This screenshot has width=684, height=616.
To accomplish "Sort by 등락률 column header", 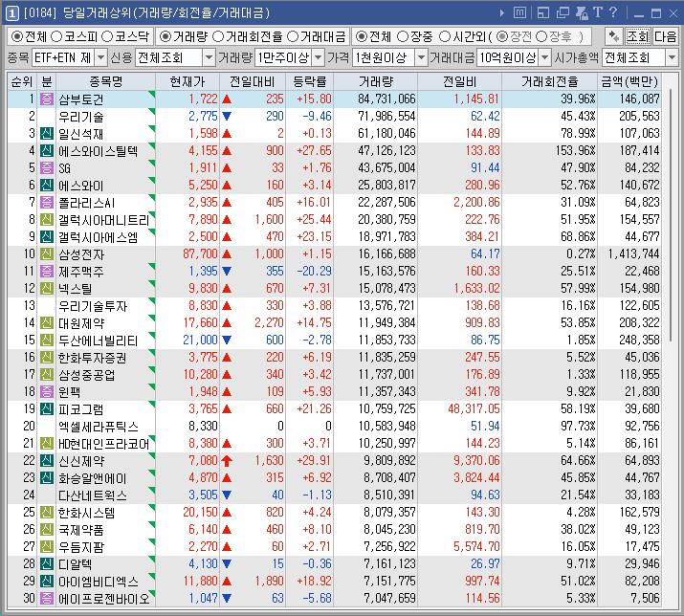I will coord(309,81).
